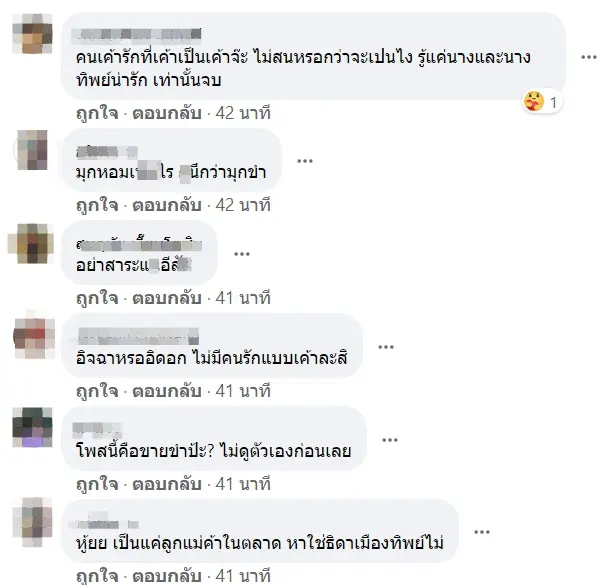Open three-dot menu beside โพสนี้คือขายขำปะ comment
The image size is (603, 585).
click(x=390, y=440)
